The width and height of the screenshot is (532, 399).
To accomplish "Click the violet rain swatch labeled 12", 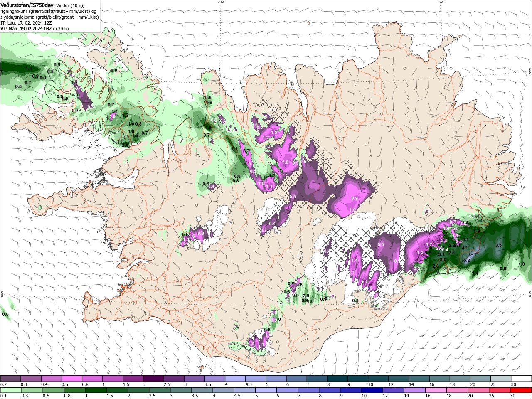I will [x=393, y=390].
